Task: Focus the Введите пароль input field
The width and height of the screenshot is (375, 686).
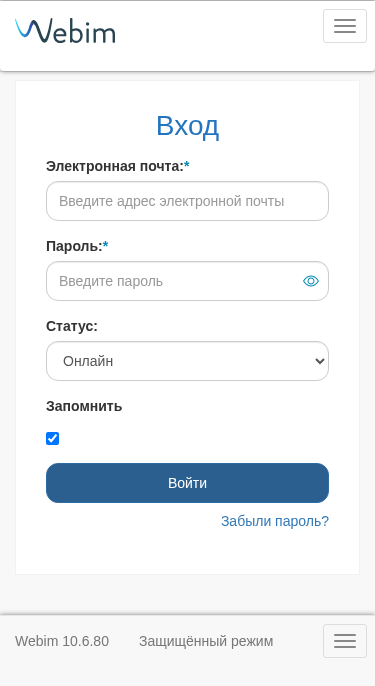Action: [174, 281]
